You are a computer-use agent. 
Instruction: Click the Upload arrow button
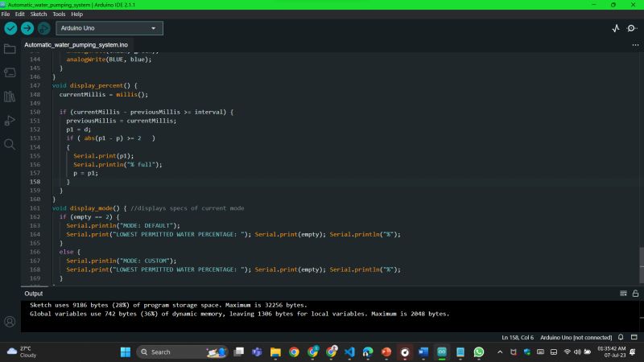click(x=27, y=28)
